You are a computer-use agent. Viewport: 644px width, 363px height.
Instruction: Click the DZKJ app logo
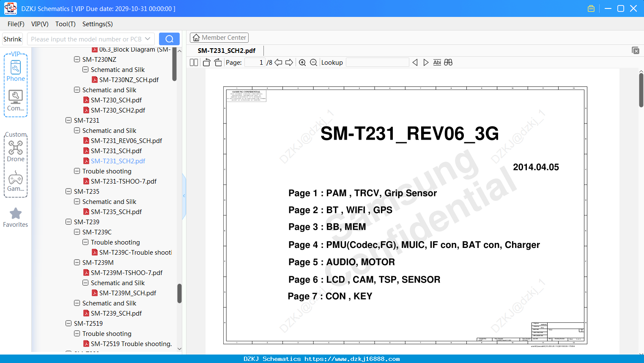(x=10, y=8)
